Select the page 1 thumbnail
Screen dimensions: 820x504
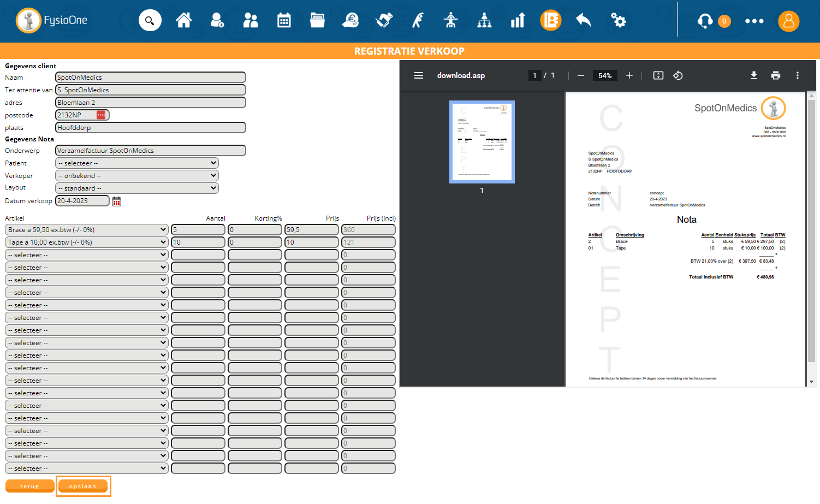pyautogui.click(x=482, y=142)
